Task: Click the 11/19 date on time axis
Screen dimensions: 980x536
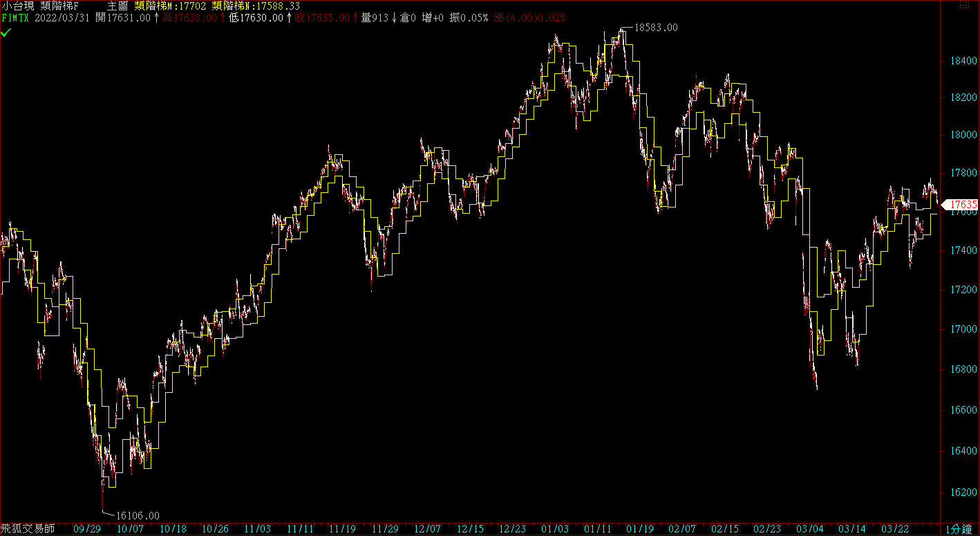Action: click(342, 529)
